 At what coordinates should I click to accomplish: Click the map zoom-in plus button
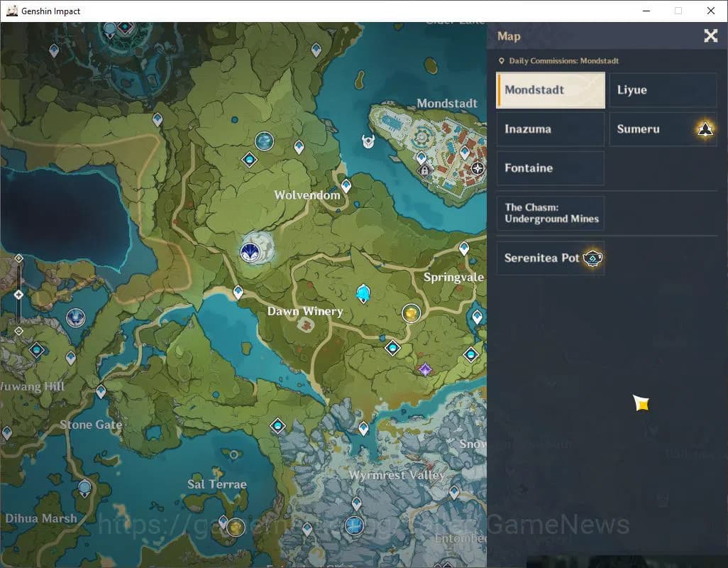19,258
